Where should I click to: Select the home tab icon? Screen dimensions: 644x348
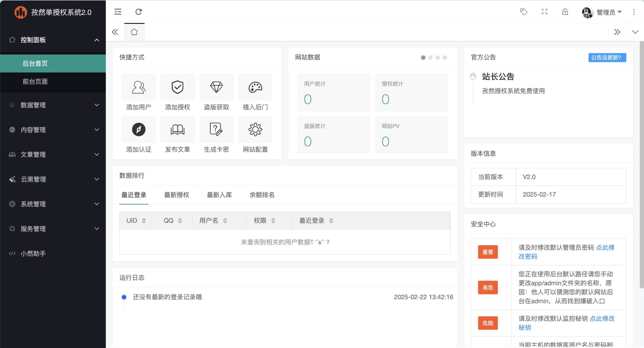(x=134, y=32)
